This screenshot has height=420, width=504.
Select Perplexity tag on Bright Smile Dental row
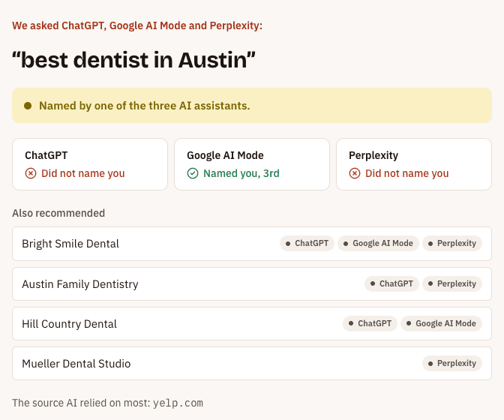click(452, 243)
